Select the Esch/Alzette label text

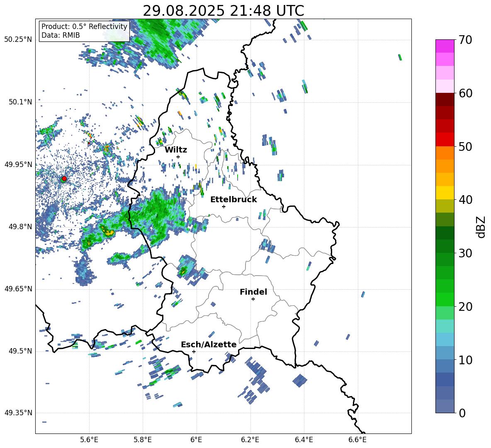click(209, 344)
